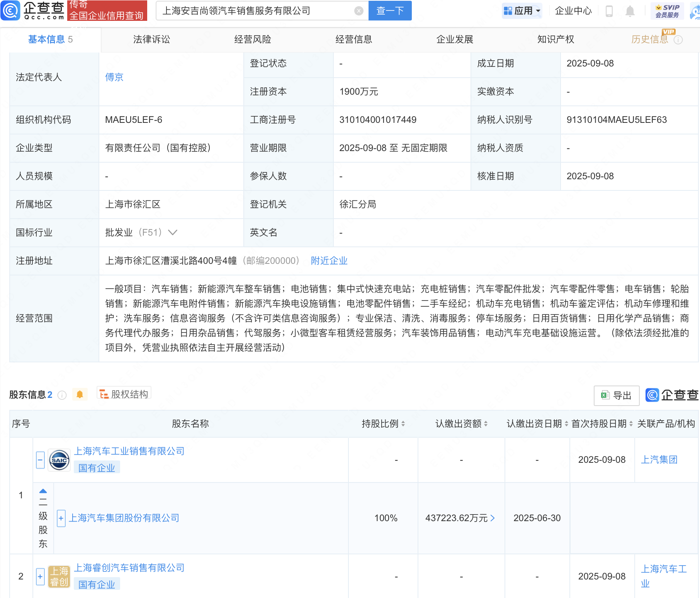Open notifications via the top bar bell icon

point(630,11)
